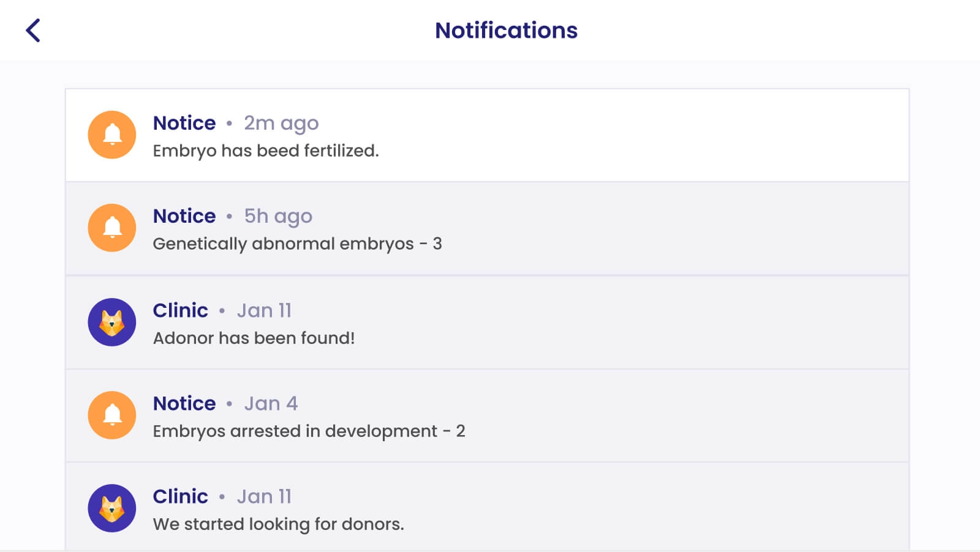Viewport: 980px width, 552px height.
Task: Click the '2m ago' timestamp
Action: (x=281, y=123)
